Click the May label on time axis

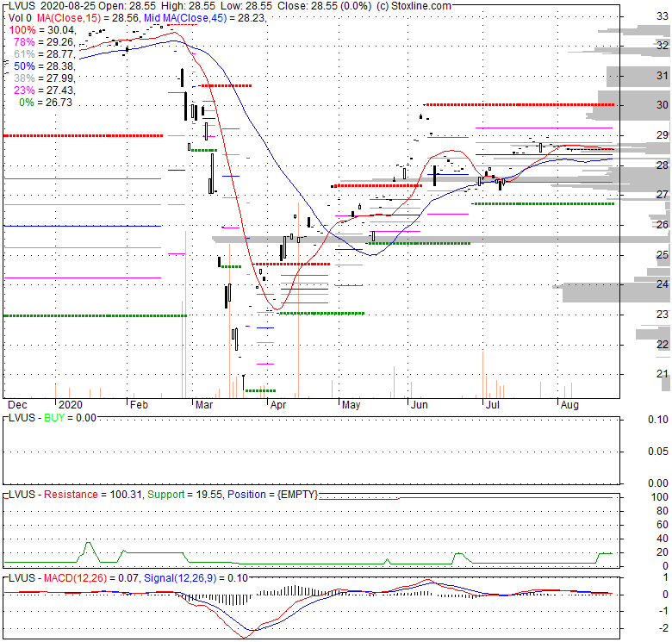[x=351, y=405]
